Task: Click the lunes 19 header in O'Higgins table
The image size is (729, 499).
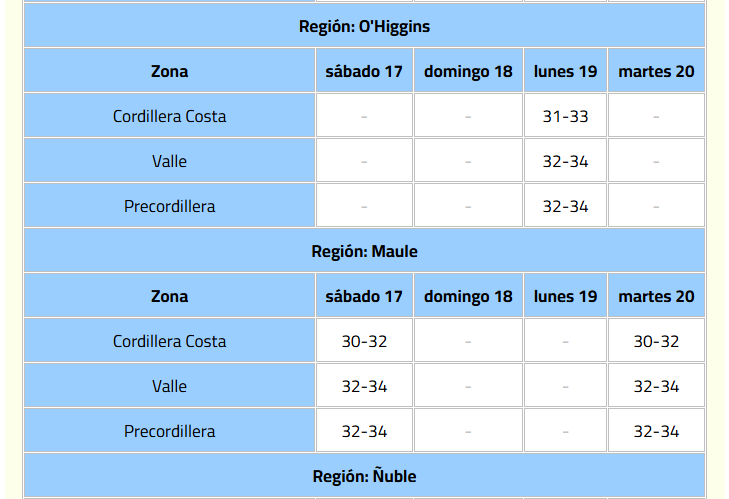Action: pos(565,71)
